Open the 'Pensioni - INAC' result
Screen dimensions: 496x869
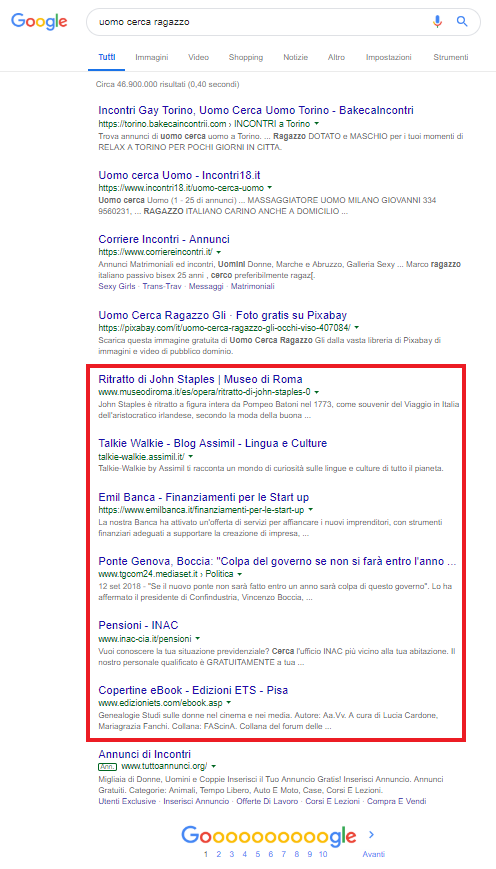[x=138, y=625]
